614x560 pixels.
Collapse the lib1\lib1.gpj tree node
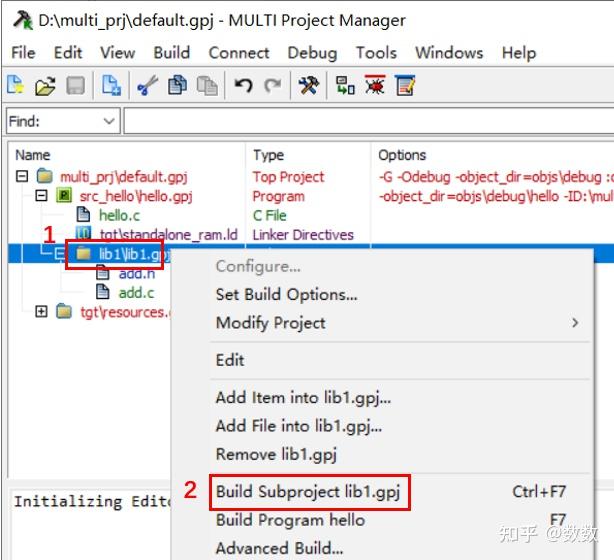(60, 253)
